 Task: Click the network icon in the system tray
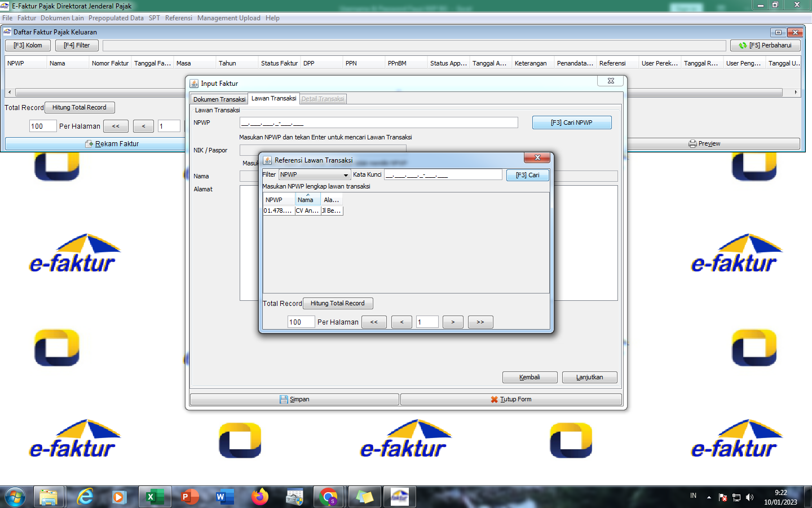736,497
